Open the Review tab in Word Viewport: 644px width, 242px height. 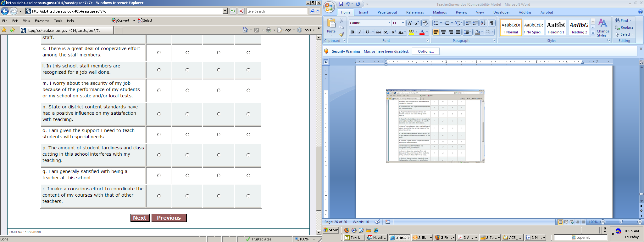point(462,12)
